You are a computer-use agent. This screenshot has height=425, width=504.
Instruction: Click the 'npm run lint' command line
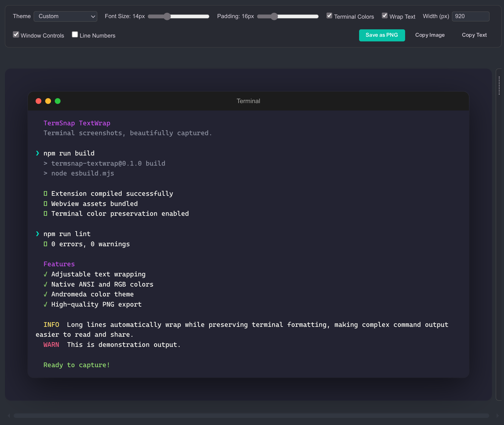click(67, 234)
